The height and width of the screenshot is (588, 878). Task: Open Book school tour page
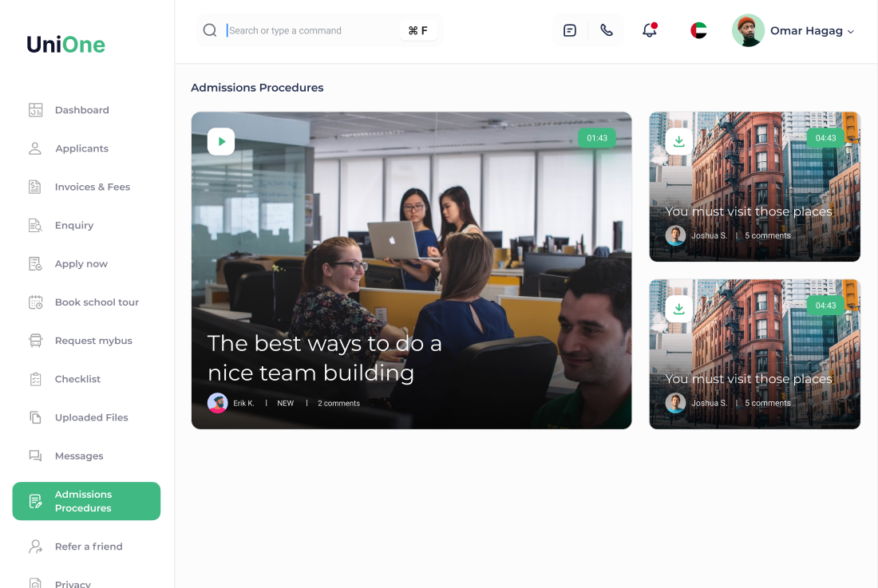click(x=97, y=302)
